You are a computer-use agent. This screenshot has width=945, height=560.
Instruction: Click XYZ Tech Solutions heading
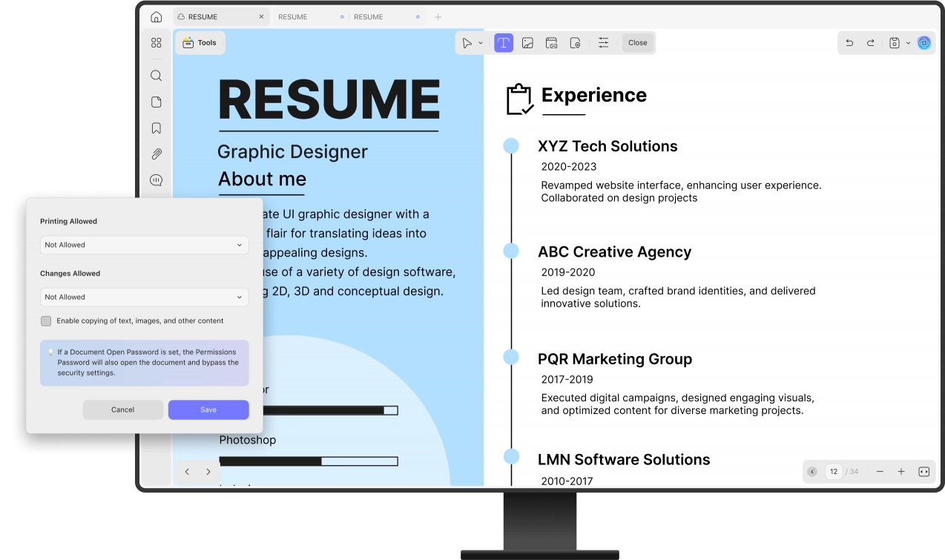pos(607,146)
